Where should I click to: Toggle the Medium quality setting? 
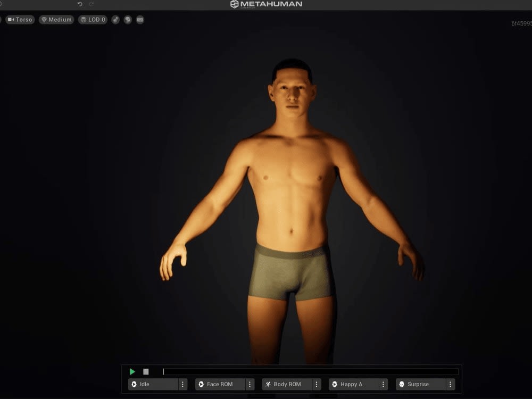56,20
